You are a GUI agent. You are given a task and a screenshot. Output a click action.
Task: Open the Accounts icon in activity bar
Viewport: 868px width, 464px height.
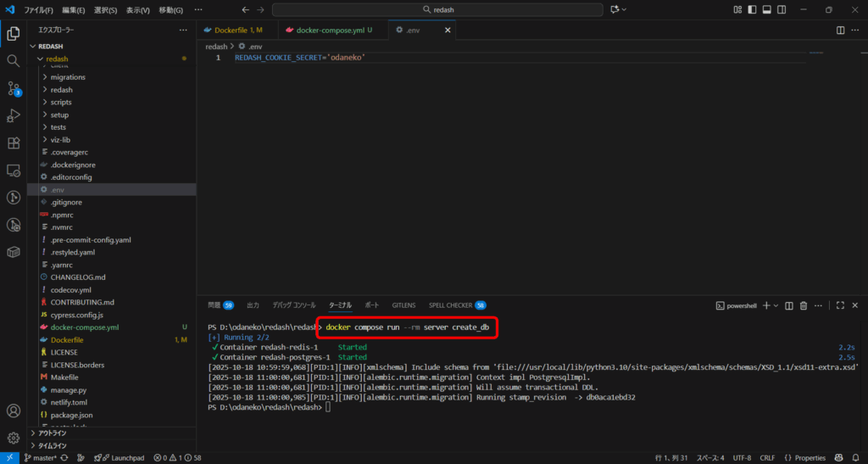(14, 411)
